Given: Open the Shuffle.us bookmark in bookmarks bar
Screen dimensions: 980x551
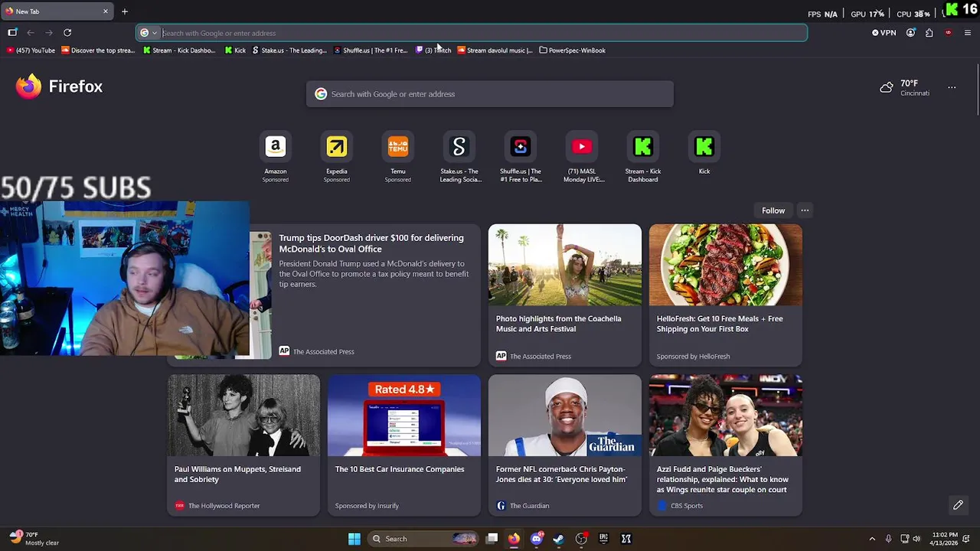Looking at the screenshot, I should 371,51.
